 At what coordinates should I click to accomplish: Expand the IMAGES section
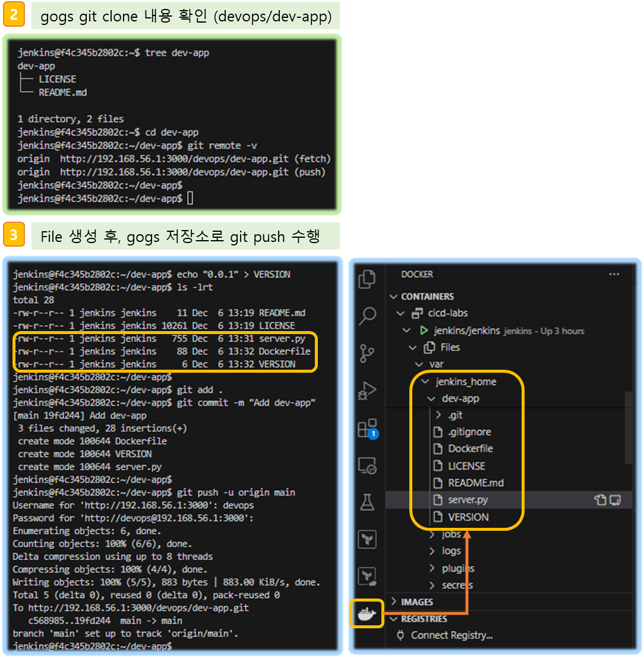point(393,602)
